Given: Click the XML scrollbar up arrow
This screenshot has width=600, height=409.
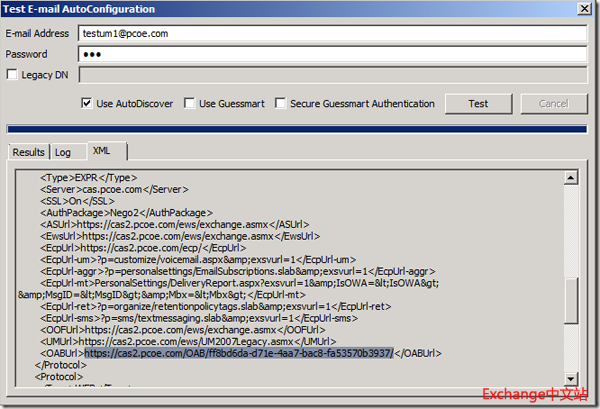Looking at the screenshot, I should pyautogui.click(x=569, y=178).
